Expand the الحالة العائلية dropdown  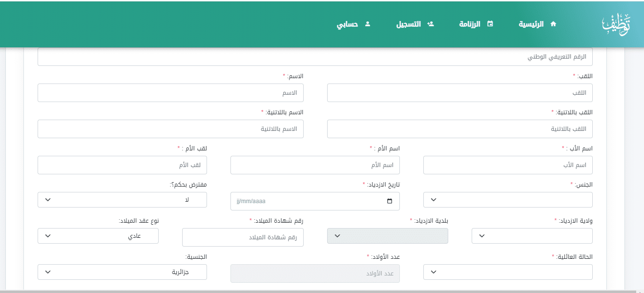(508, 272)
